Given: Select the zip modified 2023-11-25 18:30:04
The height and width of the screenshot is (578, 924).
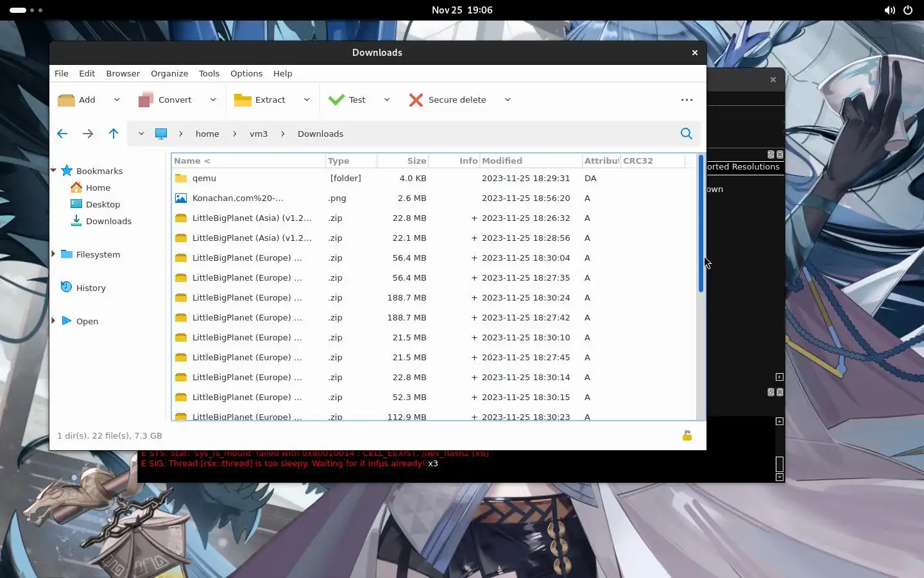Looking at the screenshot, I should coord(434,258).
